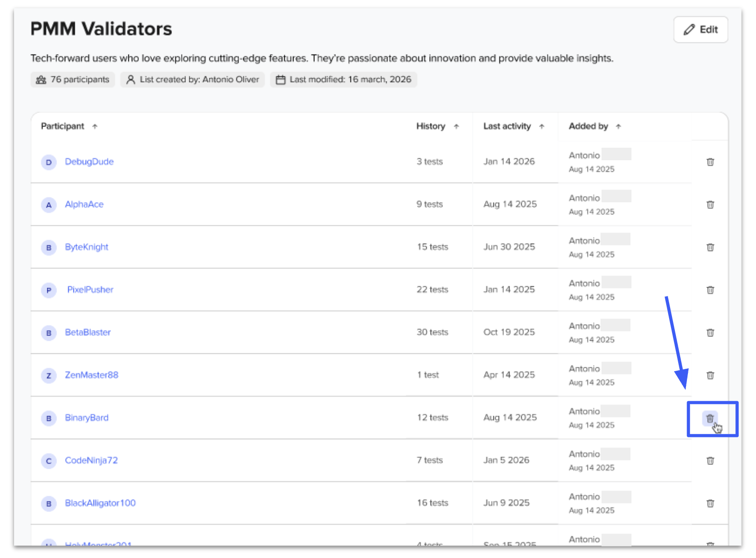
Task: Sort by Added by column
Action: (618, 126)
